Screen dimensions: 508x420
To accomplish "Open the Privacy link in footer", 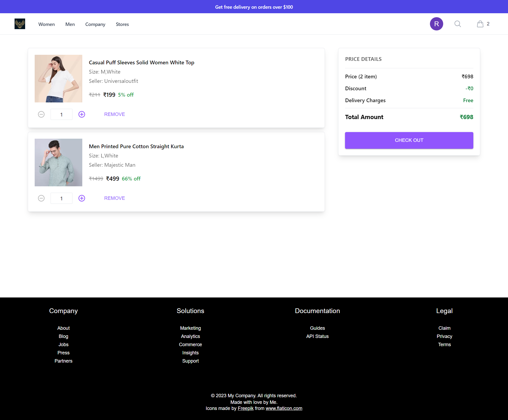I will (x=444, y=336).
